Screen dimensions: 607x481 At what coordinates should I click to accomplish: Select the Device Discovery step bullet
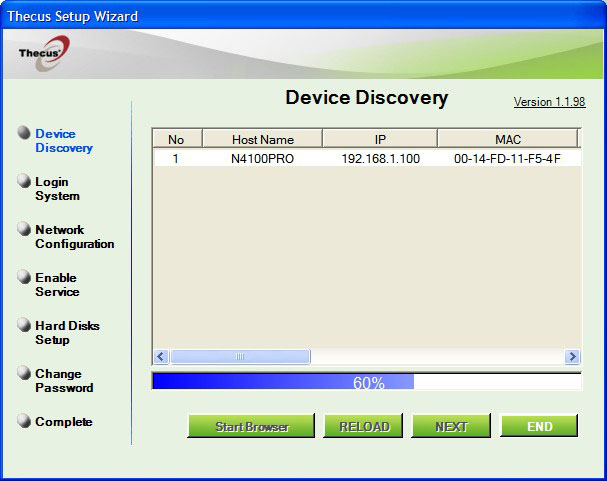(x=24, y=132)
